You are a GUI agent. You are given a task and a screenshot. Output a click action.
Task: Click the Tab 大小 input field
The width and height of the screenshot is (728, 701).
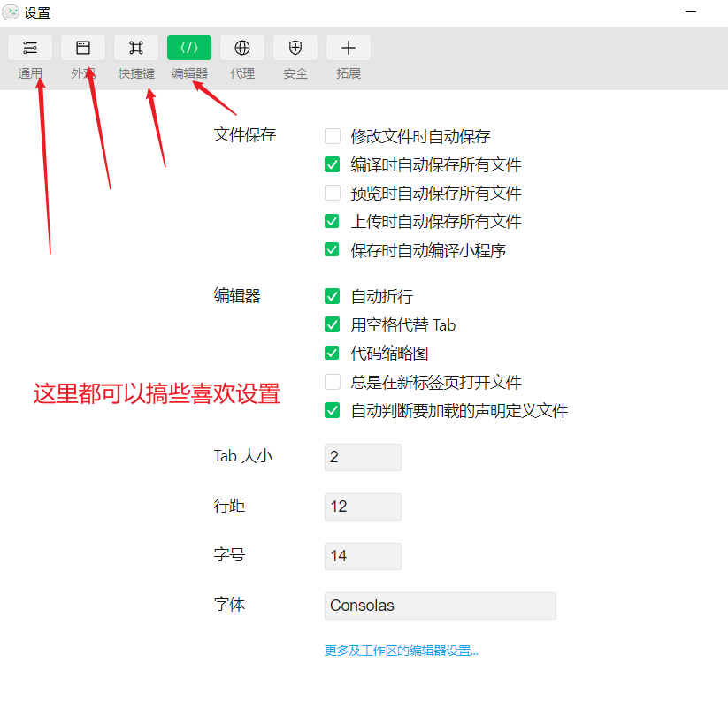(363, 457)
